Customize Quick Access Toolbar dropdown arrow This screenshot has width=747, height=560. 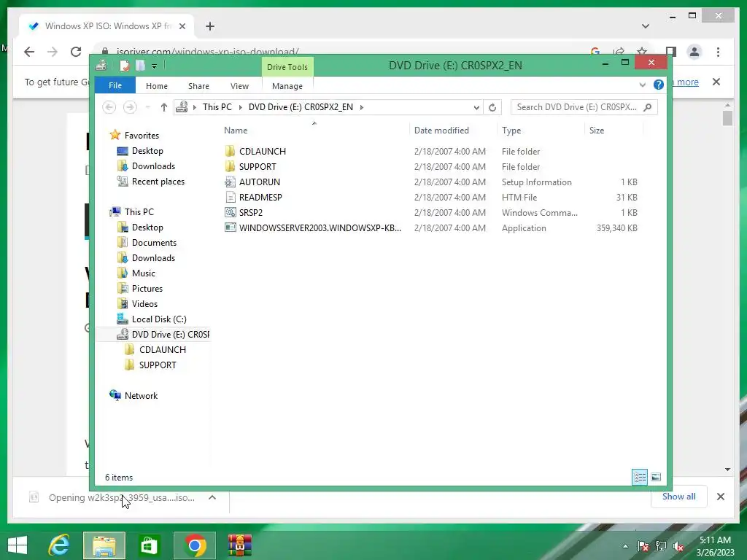pos(155,66)
